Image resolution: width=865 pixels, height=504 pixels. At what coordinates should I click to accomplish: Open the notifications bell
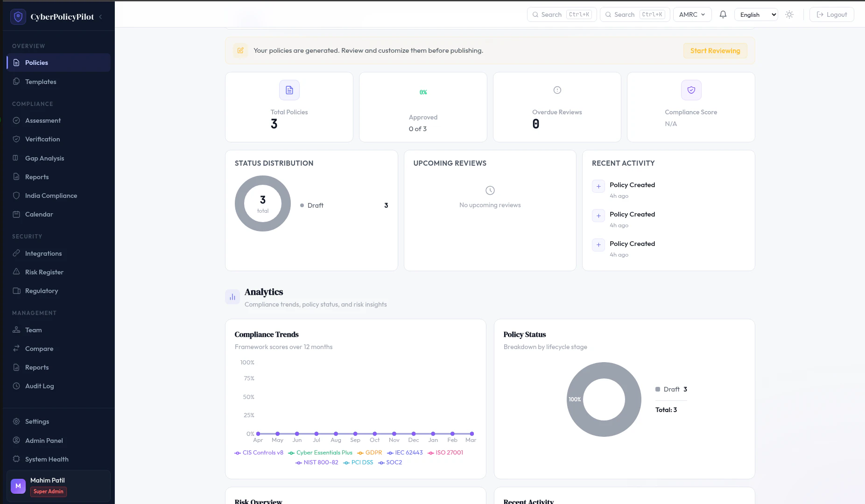click(x=723, y=14)
